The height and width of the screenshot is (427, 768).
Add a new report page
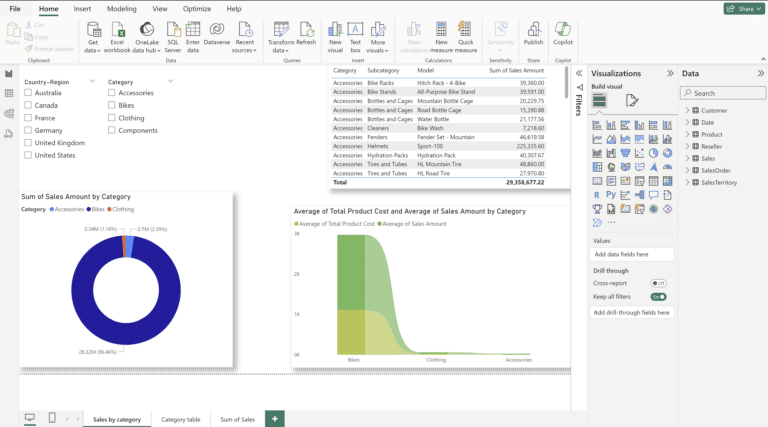(275, 419)
